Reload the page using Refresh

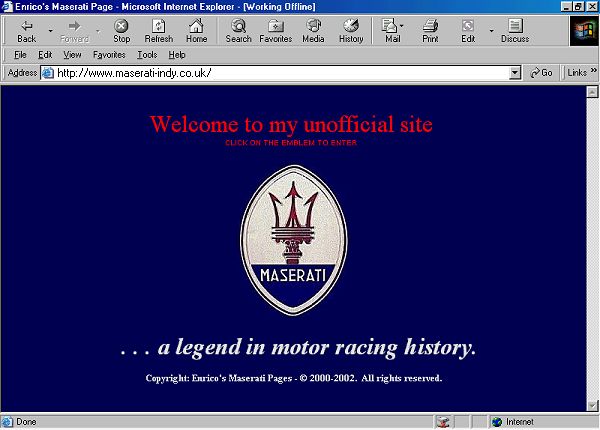158,31
